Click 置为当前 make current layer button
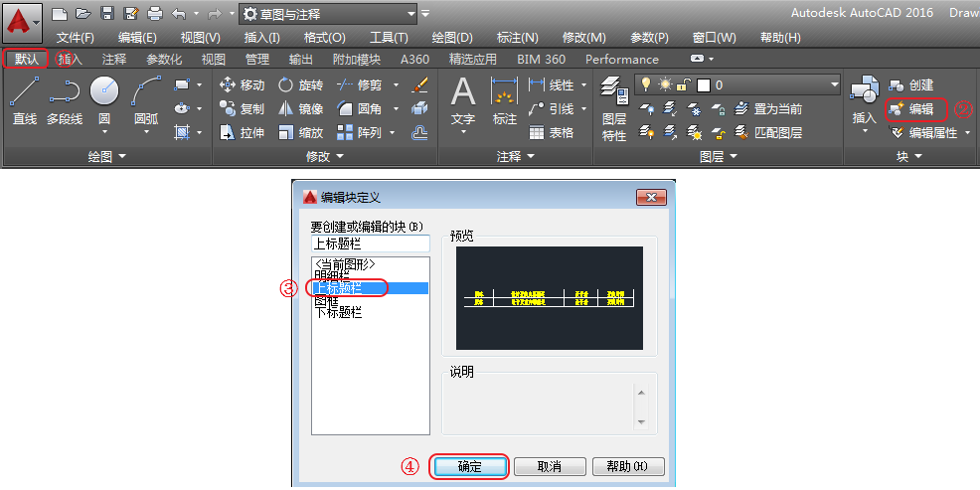Image resolution: width=980 pixels, height=490 pixels. point(768,108)
